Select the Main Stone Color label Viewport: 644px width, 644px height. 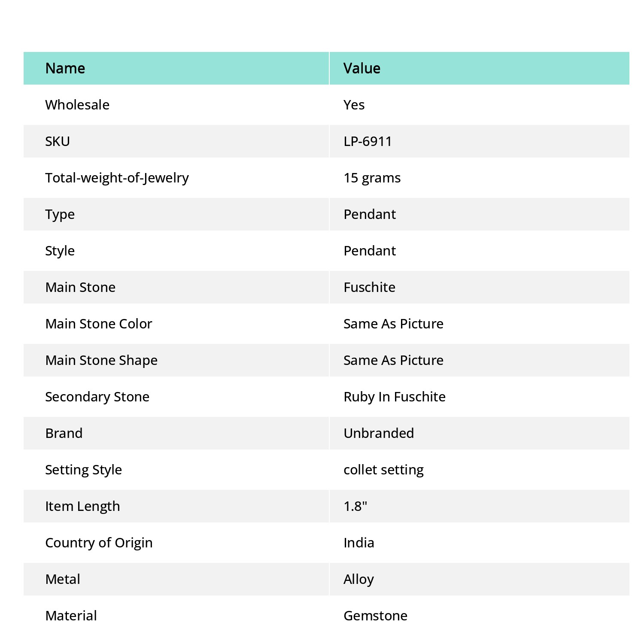[x=99, y=324]
